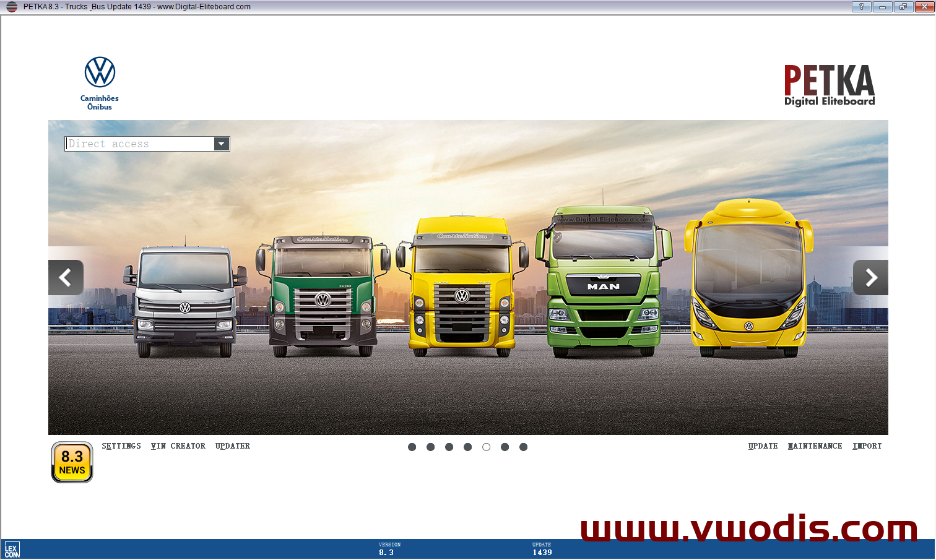Go to the previous slide with the left arrow
This screenshot has height=560, width=936.
click(66, 278)
